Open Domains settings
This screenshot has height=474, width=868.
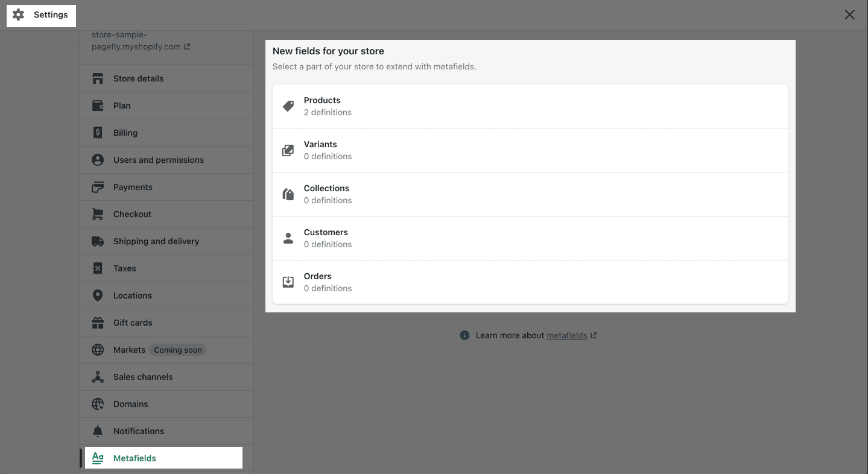pos(166,404)
